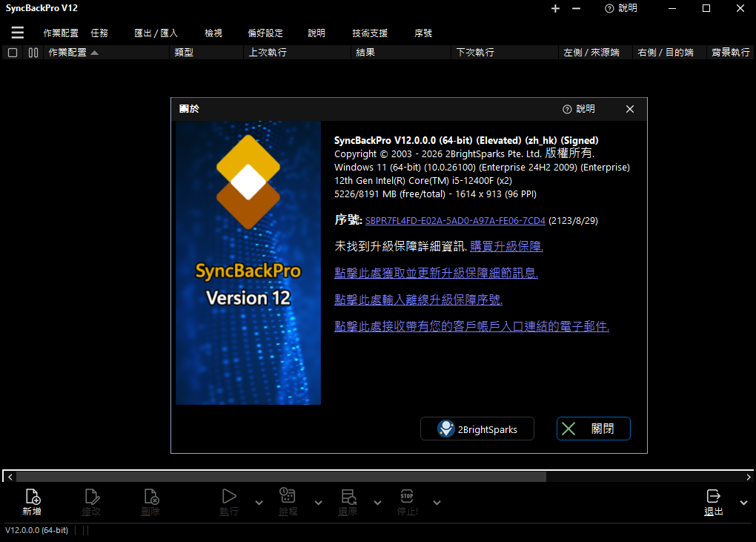The width and height of the screenshot is (756, 542).
Task: Expand the dropdown arrow next to 停止
Action: pyautogui.click(x=437, y=503)
